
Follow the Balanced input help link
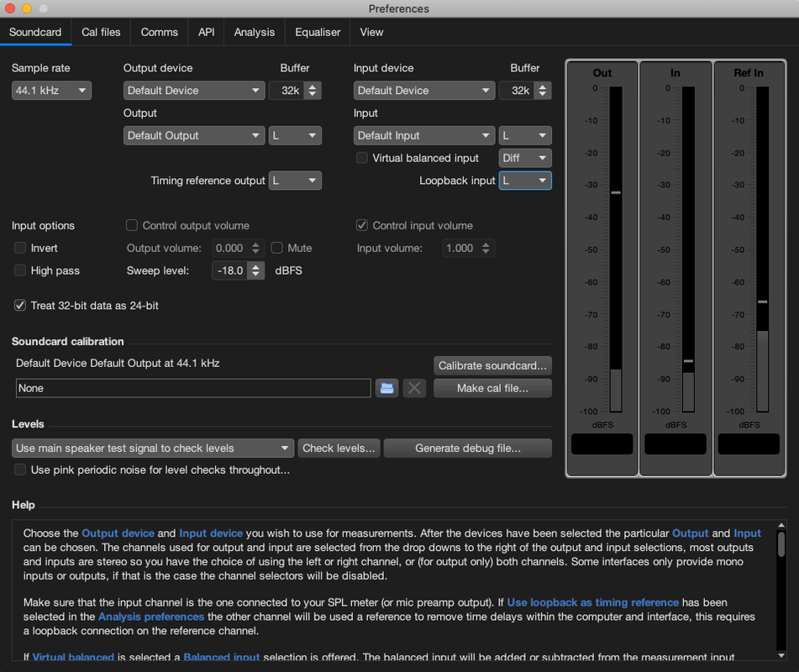[221, 657]
